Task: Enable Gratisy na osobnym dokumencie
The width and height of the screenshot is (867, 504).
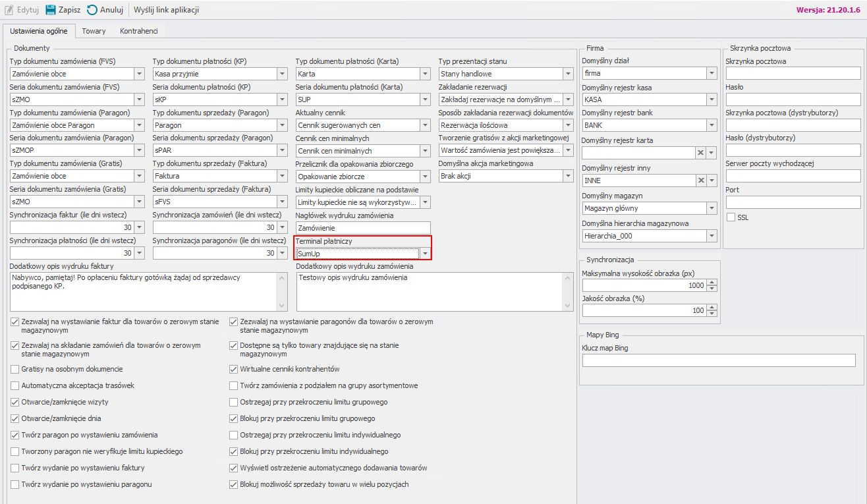Action: [x=15, y=370]
